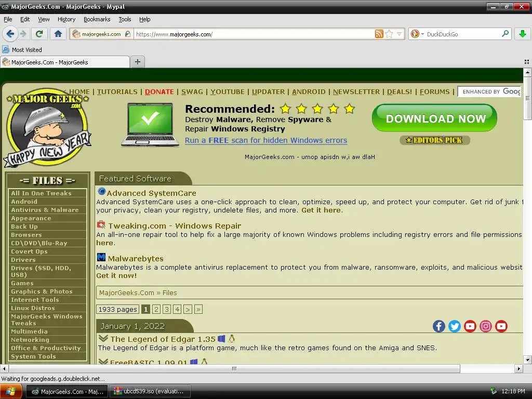
Task: Open the Most Visited bookmarks folder
Action: 22,49
